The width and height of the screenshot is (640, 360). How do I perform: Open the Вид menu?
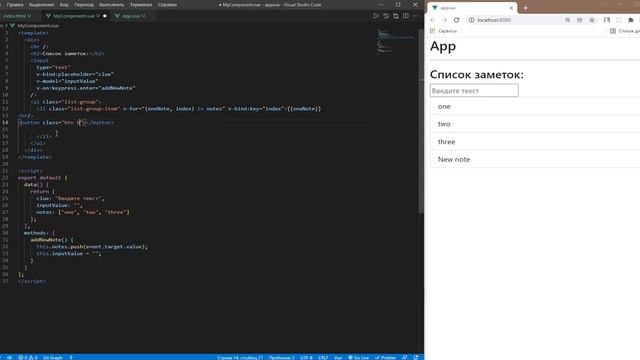click(x=64, y=4)
